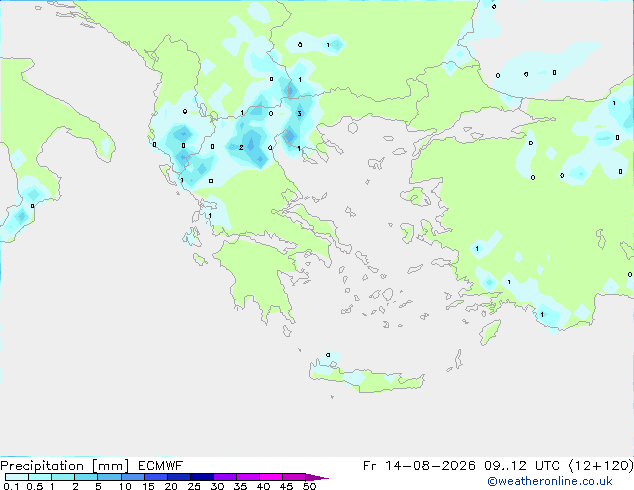Click the 0.5–1 mm legend color swatch
The height and width of the screenshot is (490, 634).
[40, 477]
